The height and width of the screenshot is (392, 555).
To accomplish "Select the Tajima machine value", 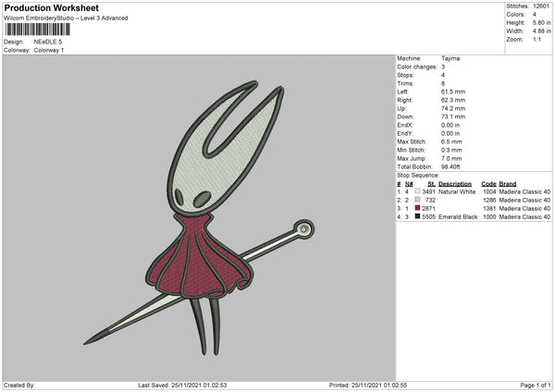I will click(450, 58).
